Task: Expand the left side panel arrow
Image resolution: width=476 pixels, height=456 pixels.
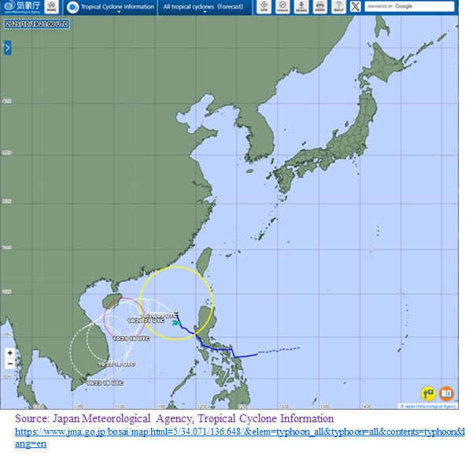Action: (x=8, y=48)
